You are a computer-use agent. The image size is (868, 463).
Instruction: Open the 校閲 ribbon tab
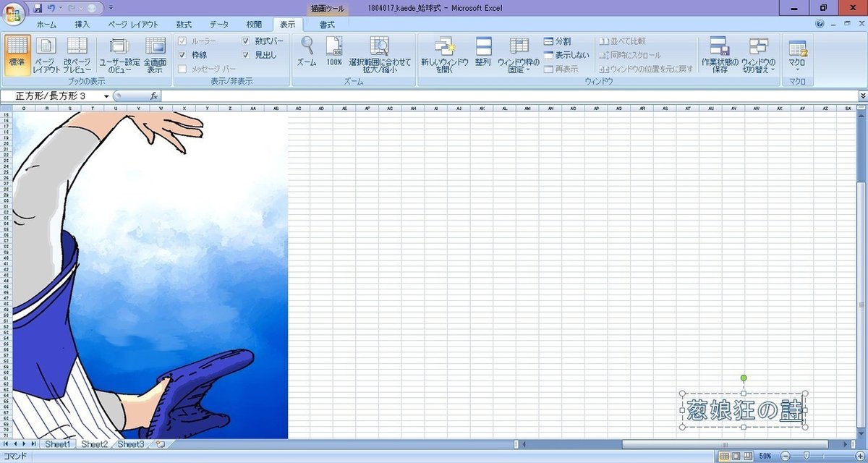[x=254, y=25]
